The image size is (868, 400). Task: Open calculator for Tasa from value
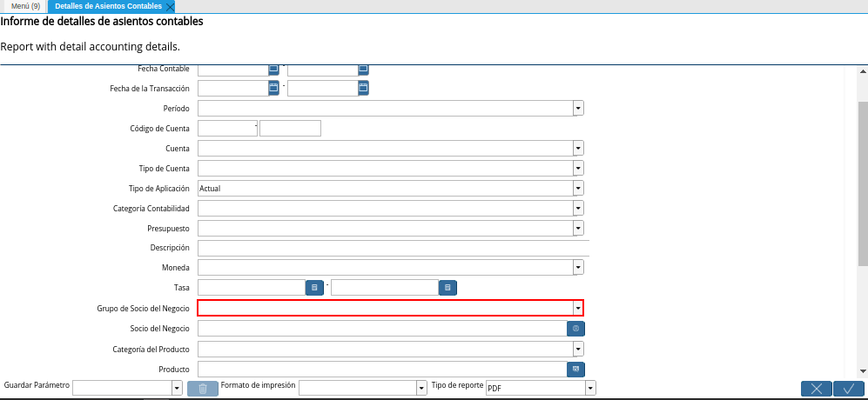pos(314,288)
